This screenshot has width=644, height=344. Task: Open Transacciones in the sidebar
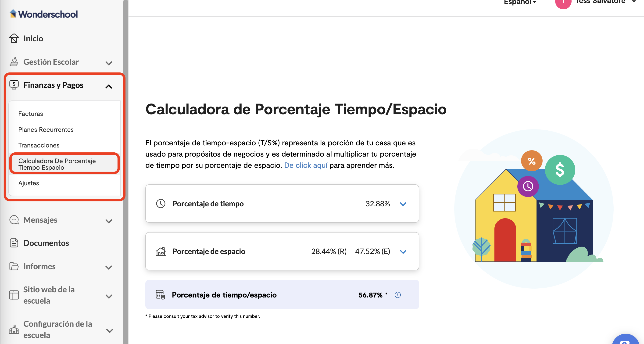click(x=39, y=145)
